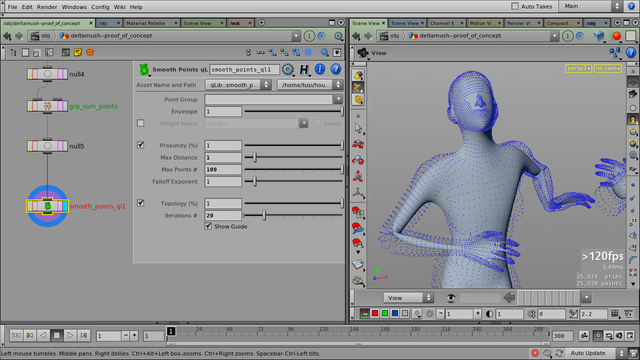Select the Move tool in viewport toolbar

(x=358, y=144)
